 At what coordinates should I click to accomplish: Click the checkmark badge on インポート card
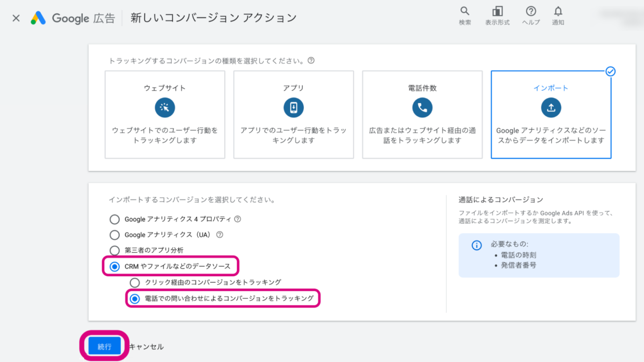coord(610,71)
